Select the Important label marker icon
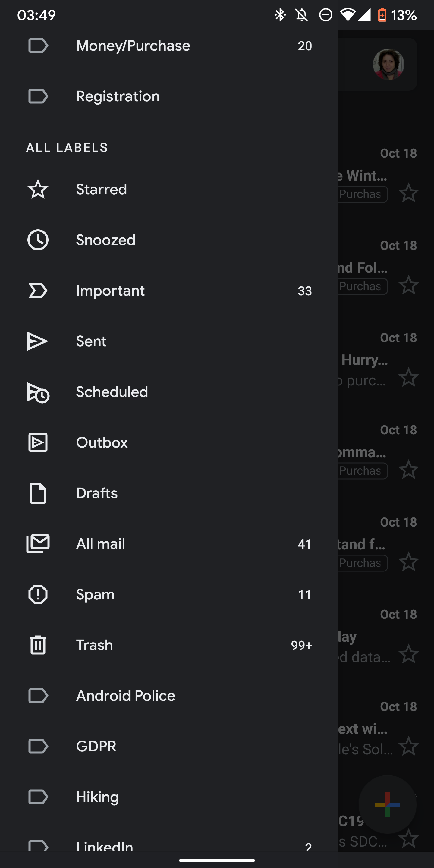Image resolution: width=434 pixels, height=868 pixels. [38, 291]
